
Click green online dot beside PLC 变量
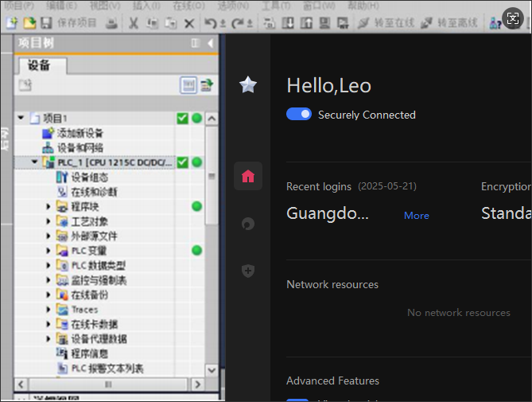(196, 251)
